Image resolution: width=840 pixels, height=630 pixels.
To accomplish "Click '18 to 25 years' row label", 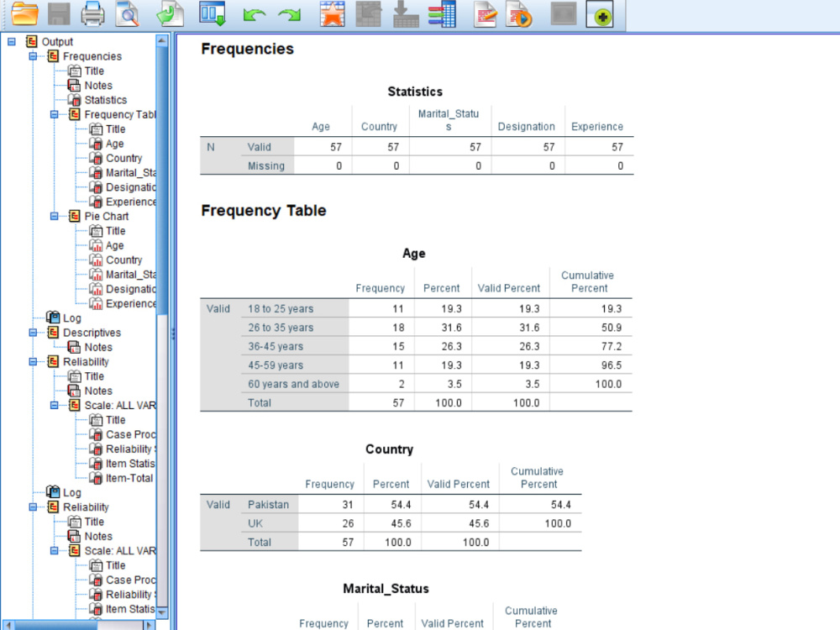I will point(281,308).
